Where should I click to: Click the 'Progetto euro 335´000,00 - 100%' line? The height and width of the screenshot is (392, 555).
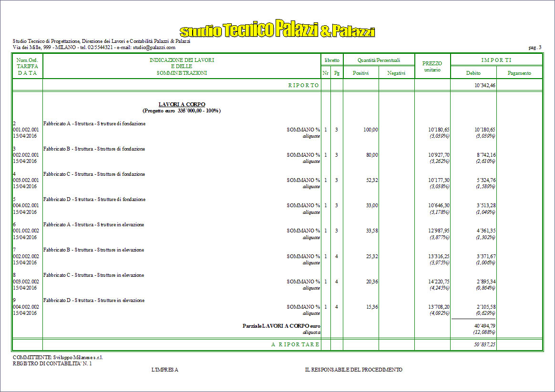coord(182,111)
